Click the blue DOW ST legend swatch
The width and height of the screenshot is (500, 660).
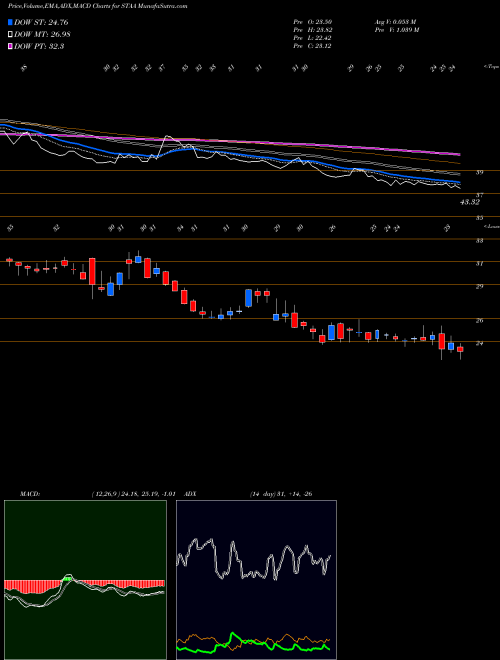(x=10, y=22)
